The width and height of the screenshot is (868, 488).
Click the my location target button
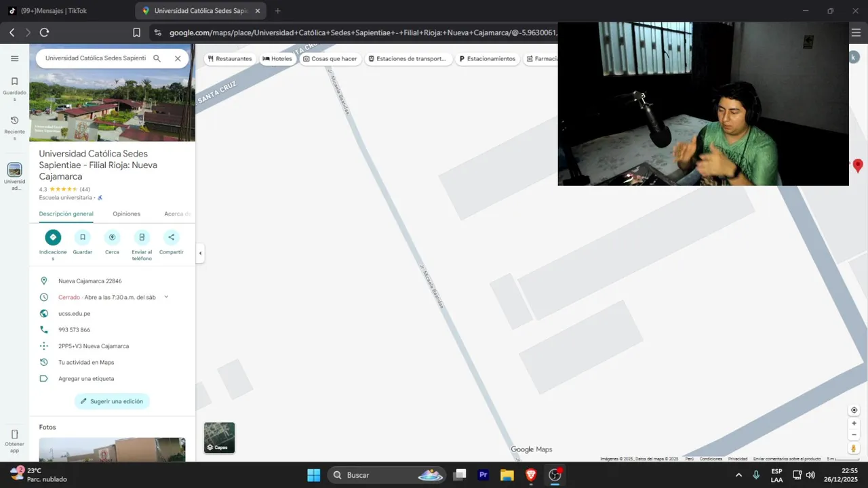click(x=854, y=410)
